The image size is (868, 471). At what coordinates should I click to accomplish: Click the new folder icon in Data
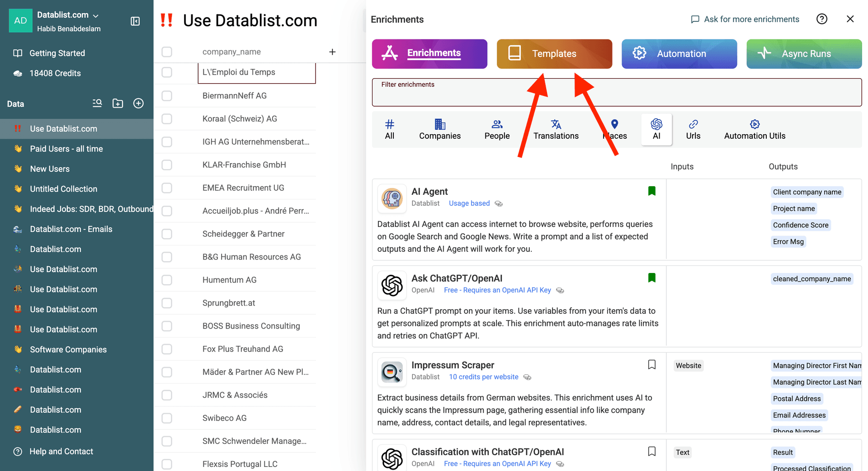pyautogui.click(x=118, y=104)
